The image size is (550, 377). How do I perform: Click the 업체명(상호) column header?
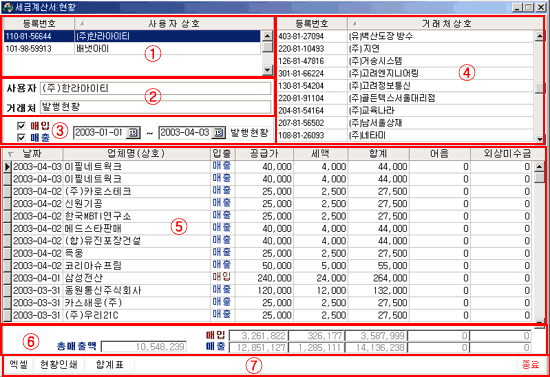136,154
